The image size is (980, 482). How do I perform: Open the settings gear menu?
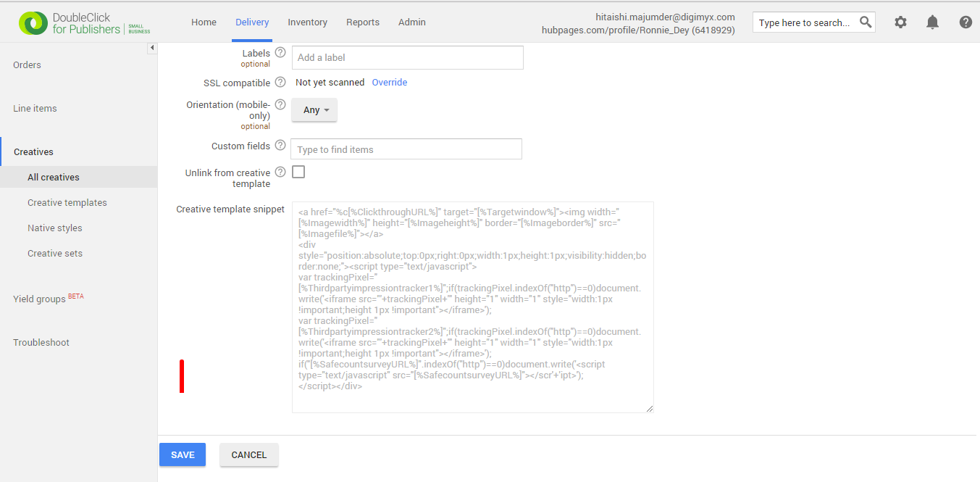coord(900,22)
